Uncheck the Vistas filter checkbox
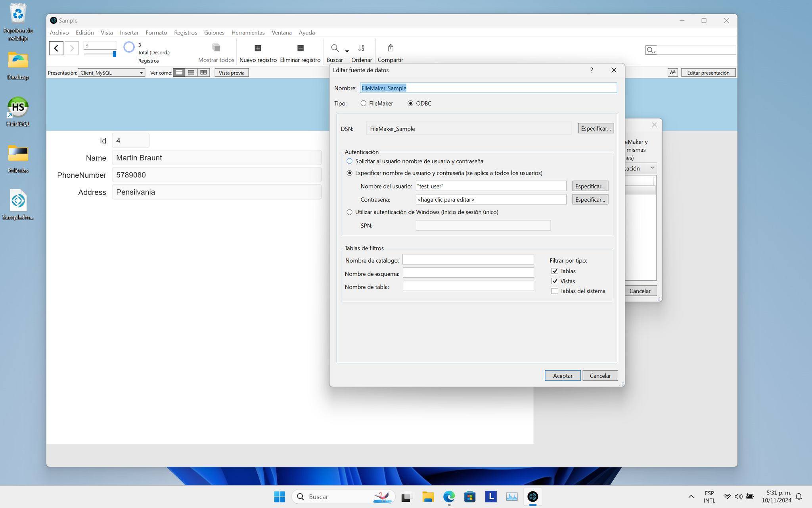Image resolution: width=812 pixels, height=508 pixels. point(555,281)
